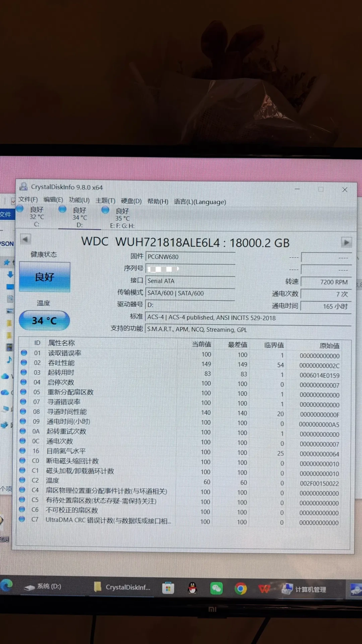Click status dot for 0A 起转重试次数
This screenshot has height=644, width=362.
click(x=23, y=431)
